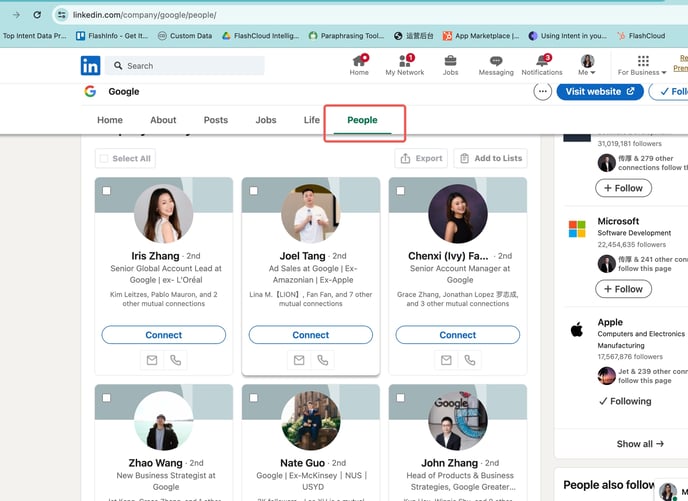
Task: Open the Apple company name link
Action: pos(610,322)
